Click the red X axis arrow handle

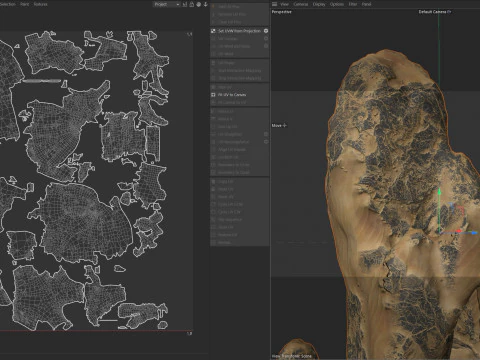pyautogui.click(x=459, y=231)
